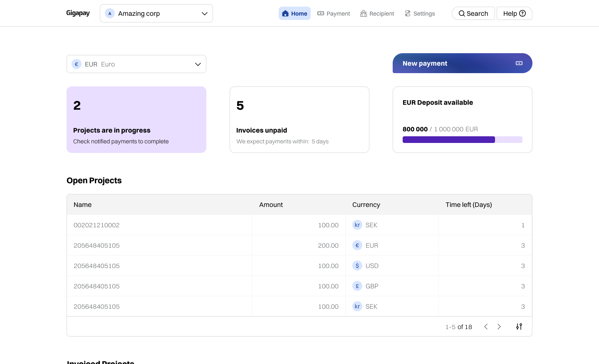Click the Gigapay logo
This screenshot has height=364, width=599.
(x=78, y=13)
